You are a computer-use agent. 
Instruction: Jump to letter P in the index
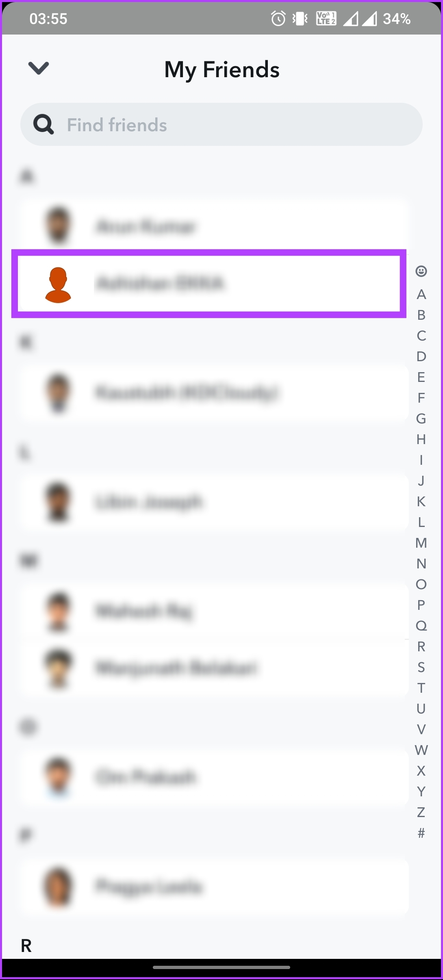point(421,605)
